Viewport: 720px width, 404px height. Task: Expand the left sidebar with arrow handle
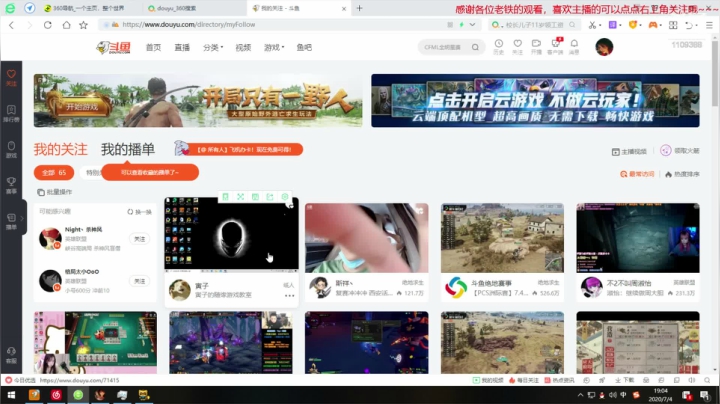(x=22, y=219)
